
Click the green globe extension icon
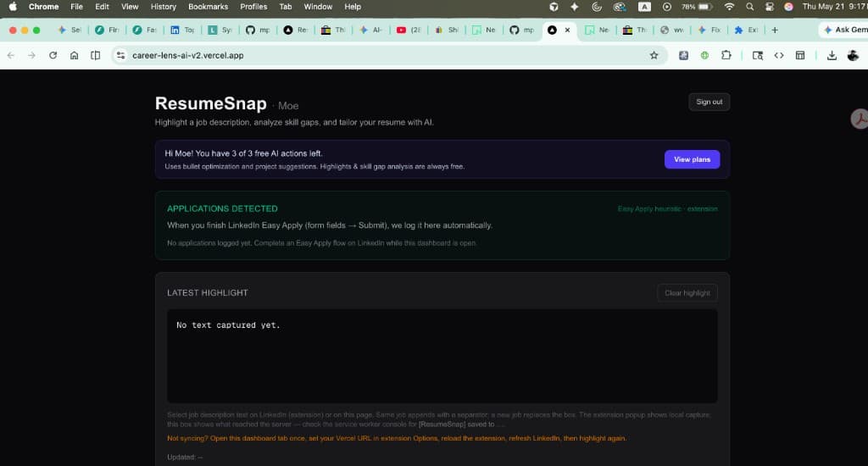click(x=704, y=55)
